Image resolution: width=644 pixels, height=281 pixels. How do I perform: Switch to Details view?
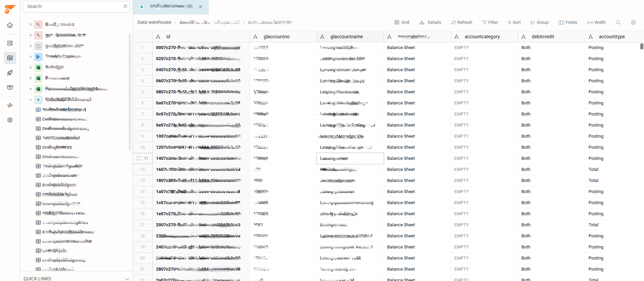click(x=430, y=22)
